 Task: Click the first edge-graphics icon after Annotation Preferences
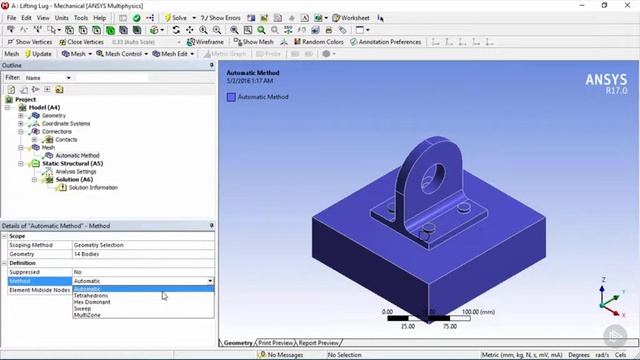[x=436, y=42]
